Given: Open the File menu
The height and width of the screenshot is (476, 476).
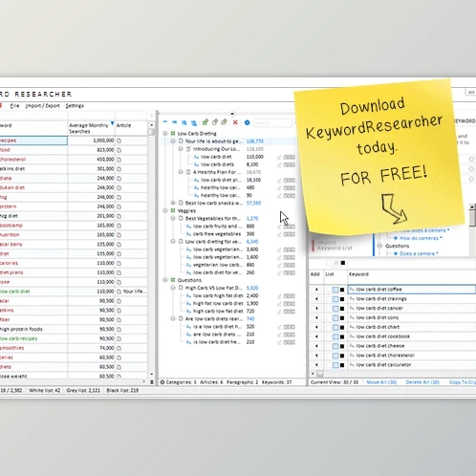Looking at the screenshot, I should [x=14, y=106].
